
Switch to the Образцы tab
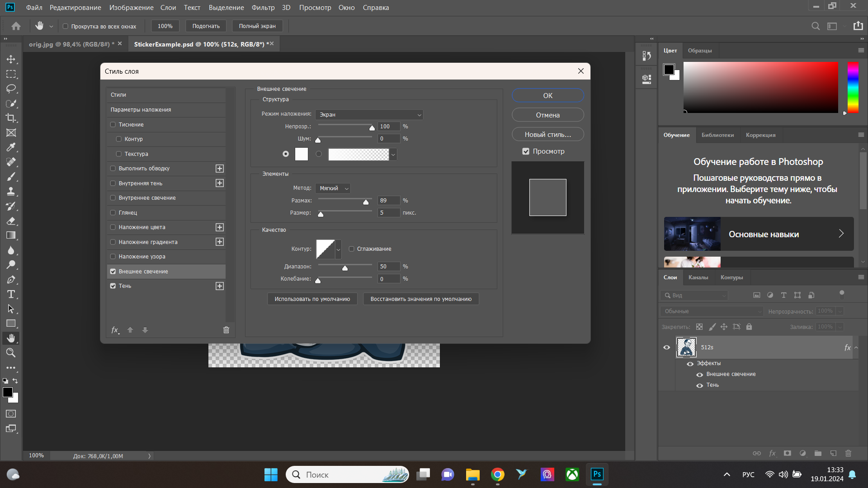tap(700, 51)
